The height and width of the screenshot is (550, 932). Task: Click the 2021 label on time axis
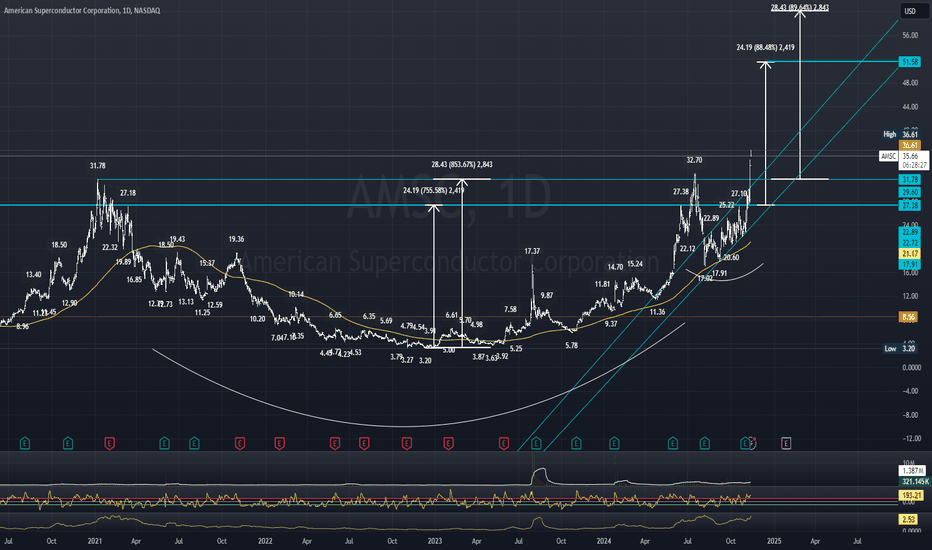click(x=95, y=541)
